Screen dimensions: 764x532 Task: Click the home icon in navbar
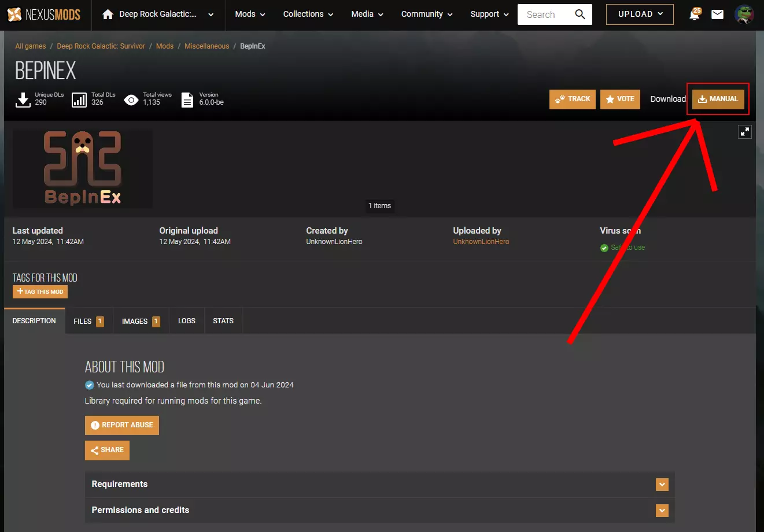[x=108, y=14]
